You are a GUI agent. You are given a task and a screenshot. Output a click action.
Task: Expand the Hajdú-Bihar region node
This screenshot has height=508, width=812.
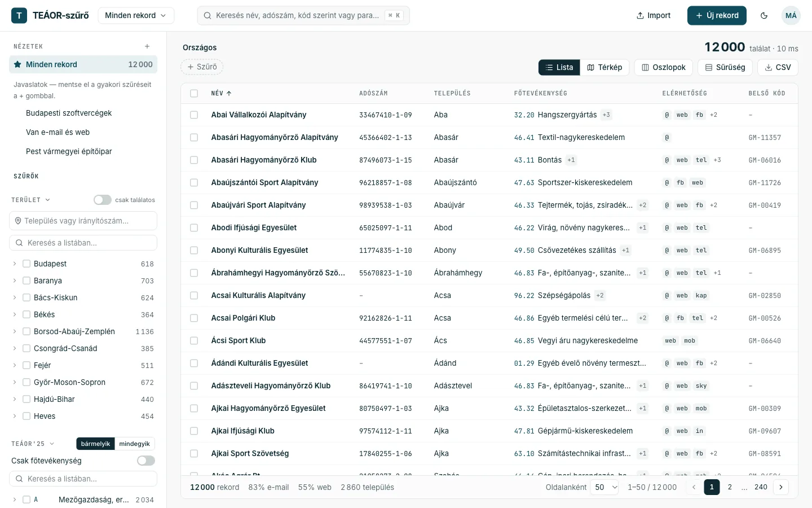(15, 399)
